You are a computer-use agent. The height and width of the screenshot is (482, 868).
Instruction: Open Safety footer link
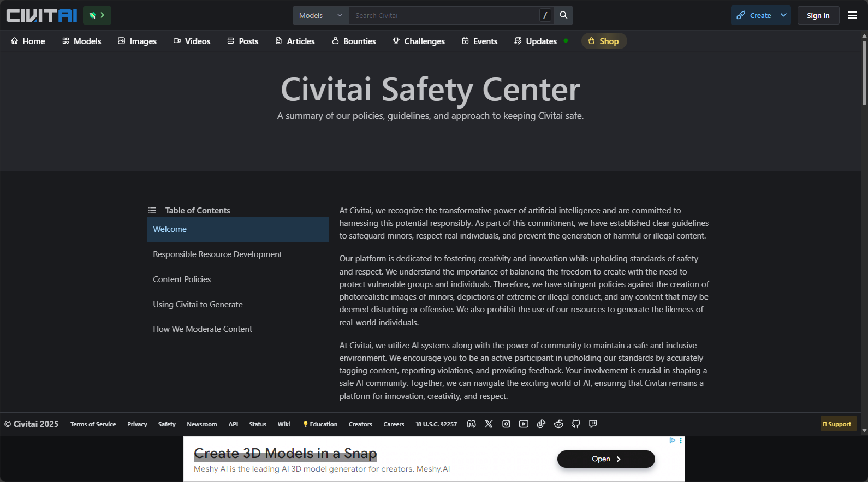click(x=167, y=424)
